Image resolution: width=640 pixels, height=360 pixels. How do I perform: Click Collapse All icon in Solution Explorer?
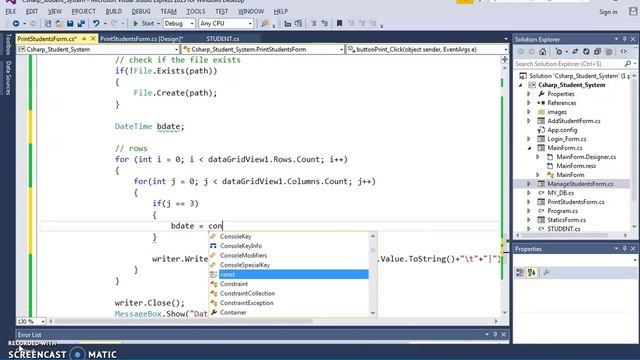tap(597, 52)
